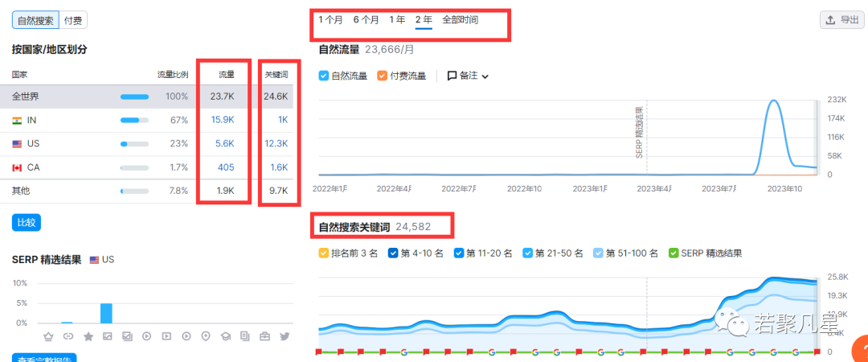Click the link icon under SERP chart
868x362 pixels.
[x=68, y=335]
